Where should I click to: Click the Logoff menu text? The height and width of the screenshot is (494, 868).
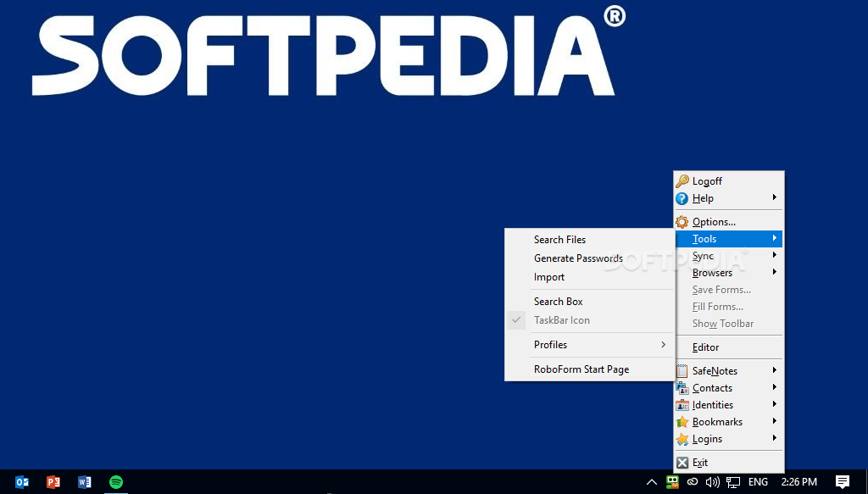(707, 181)
